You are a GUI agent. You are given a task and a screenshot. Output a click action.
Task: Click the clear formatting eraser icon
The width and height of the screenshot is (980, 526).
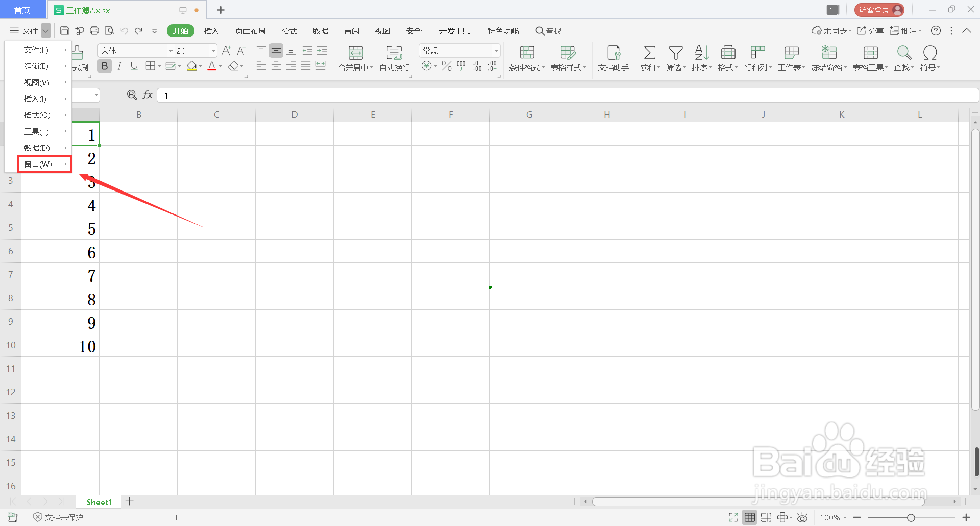[233, 66]
